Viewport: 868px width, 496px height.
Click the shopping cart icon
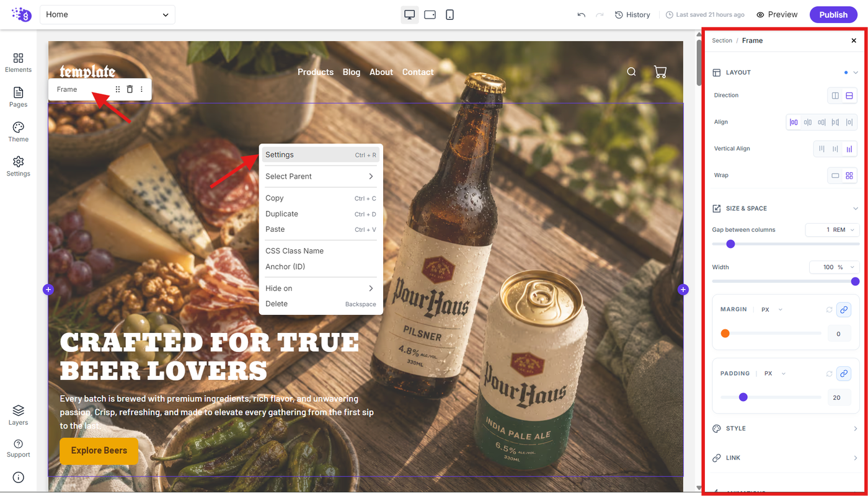click(660, 72)
